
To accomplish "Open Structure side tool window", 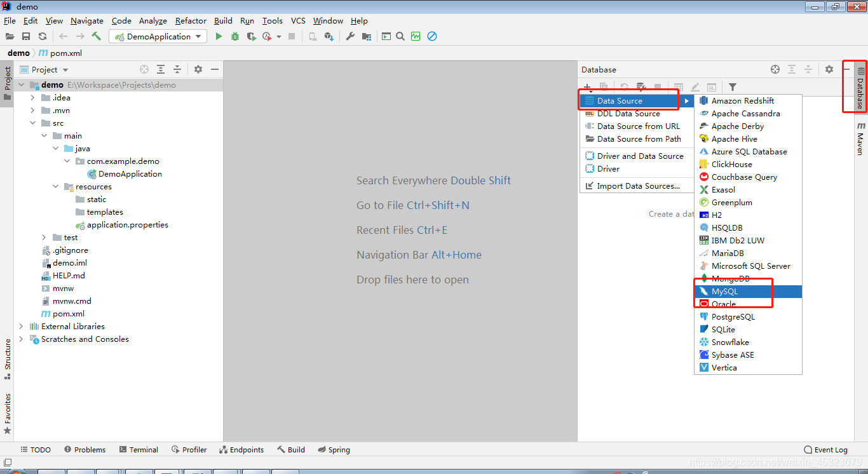I will point(8,359).
